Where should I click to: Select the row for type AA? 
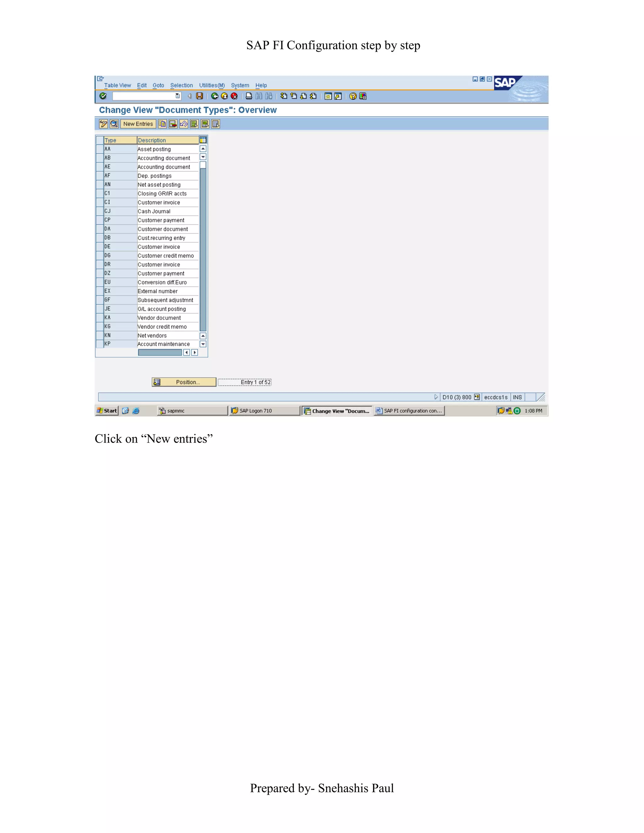click(100, 149)
